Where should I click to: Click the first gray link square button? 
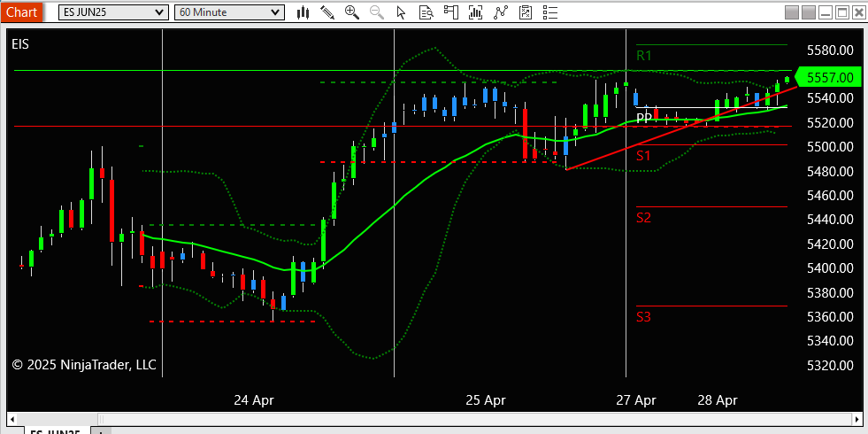point(792,12)
